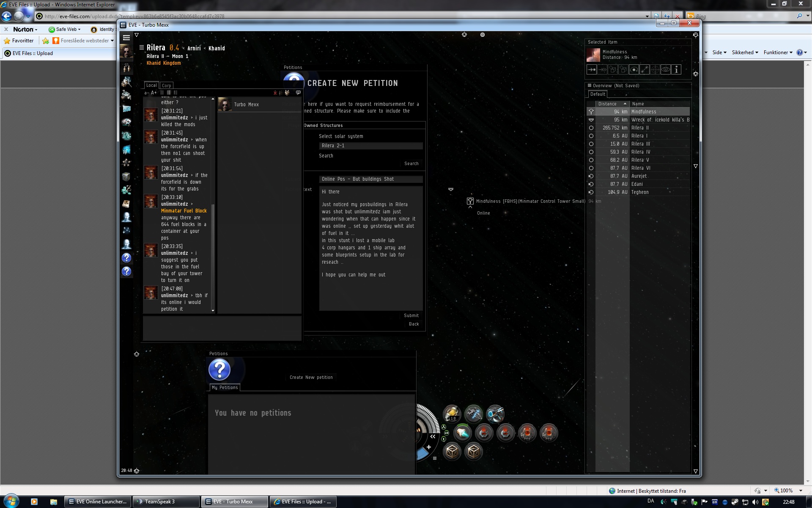Open the Journal book icon in sidebar
812x508 pixels.
[x=126, y=204]
